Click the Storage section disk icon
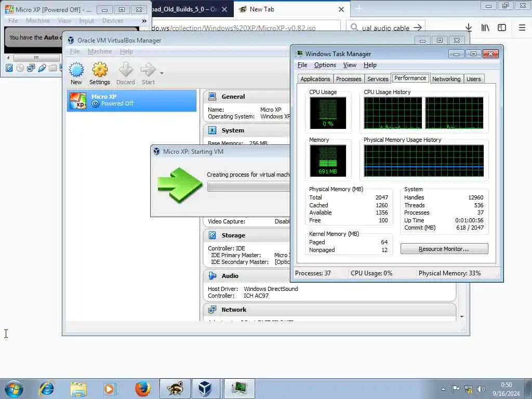This screenshot has height=399, width=532. pos(212,235)
